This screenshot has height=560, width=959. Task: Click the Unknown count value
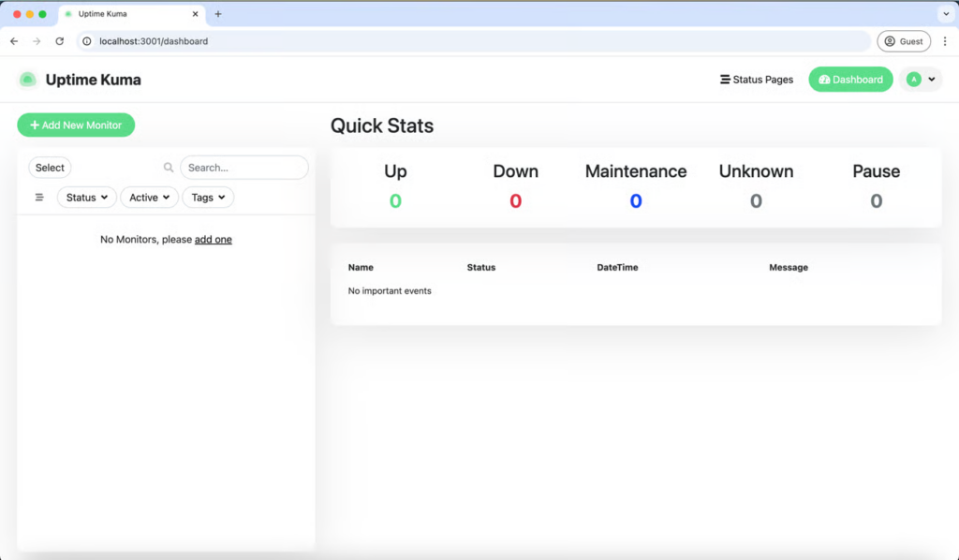756,201
